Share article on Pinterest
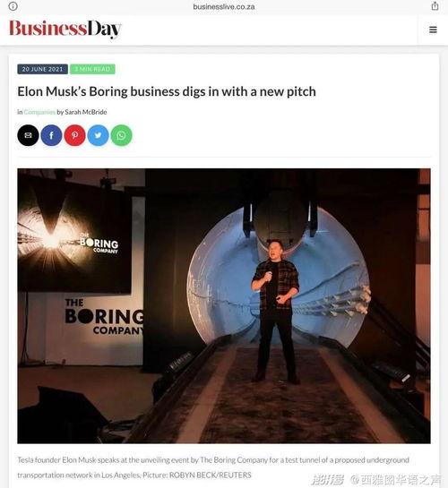The height and width of the screenshot is (488, 448). point(74,135)
